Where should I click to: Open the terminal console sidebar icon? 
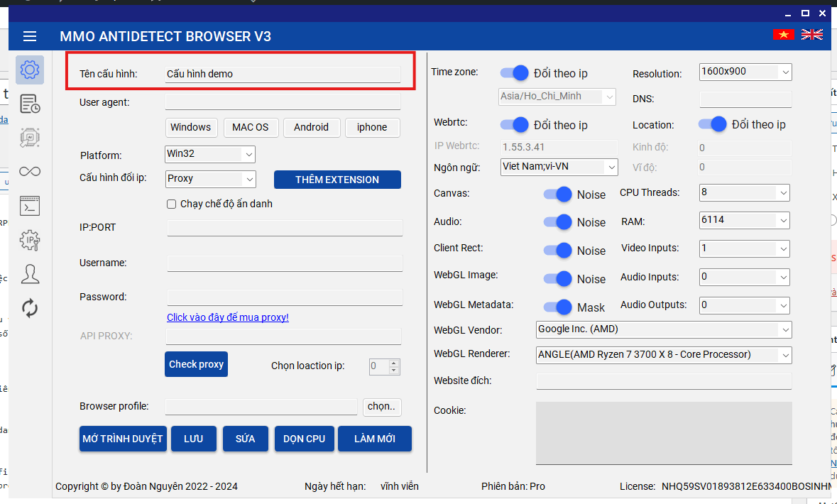[x=30, y=206]
